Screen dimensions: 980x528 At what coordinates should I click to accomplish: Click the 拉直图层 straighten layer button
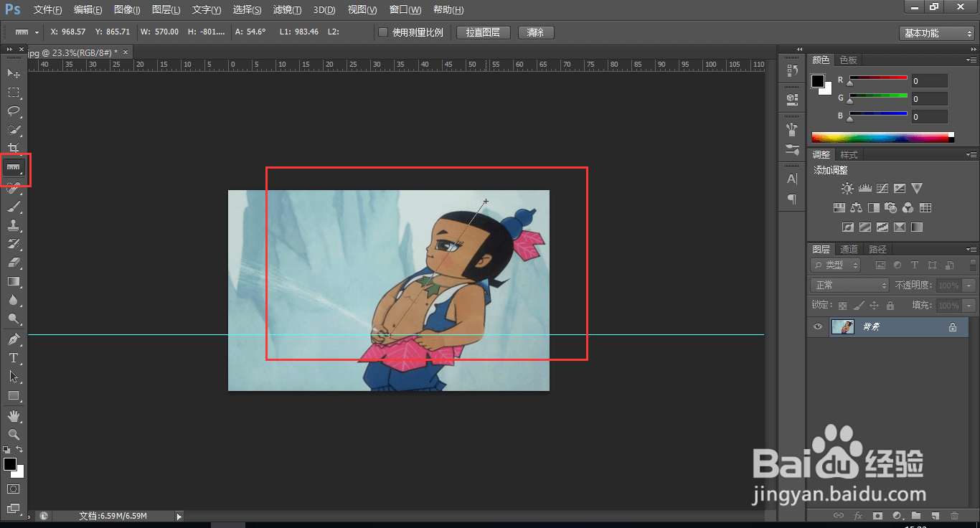(x=483, y=33)
